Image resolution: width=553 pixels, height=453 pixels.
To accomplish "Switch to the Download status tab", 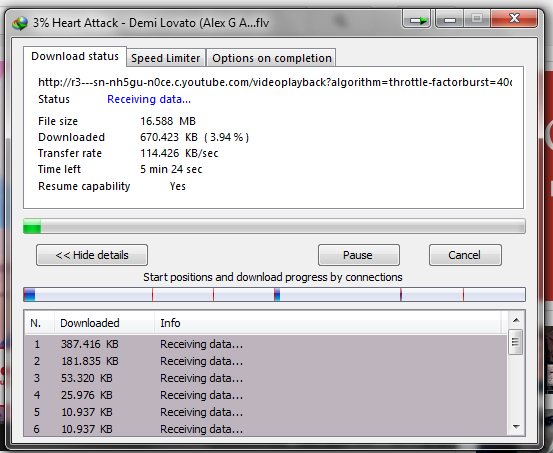I will 75,56.
